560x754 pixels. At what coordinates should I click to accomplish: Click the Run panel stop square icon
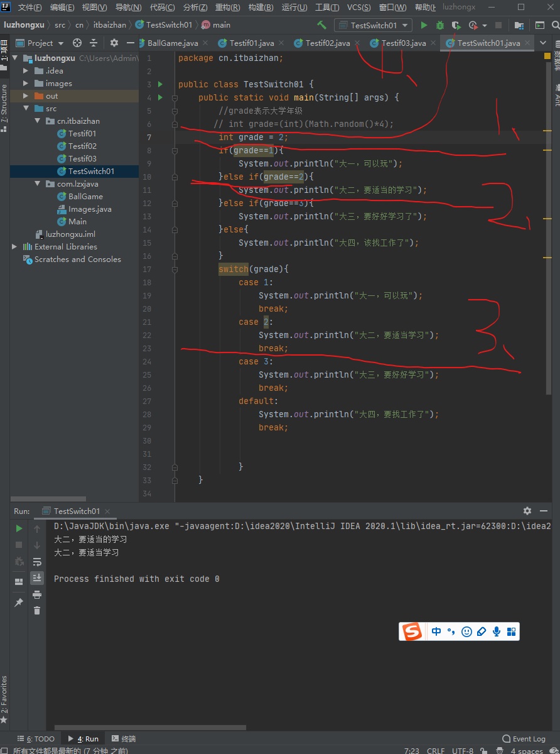point(19,545)
